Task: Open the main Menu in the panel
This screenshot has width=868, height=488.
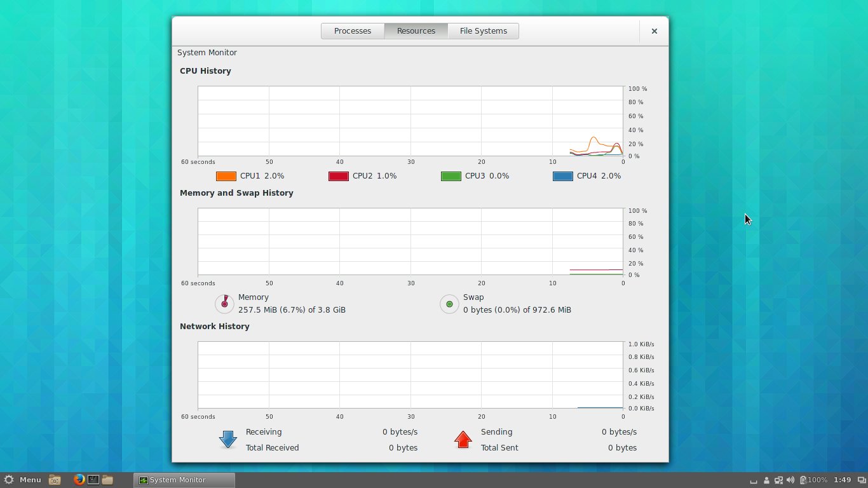Action: click(x=23, y=480)
